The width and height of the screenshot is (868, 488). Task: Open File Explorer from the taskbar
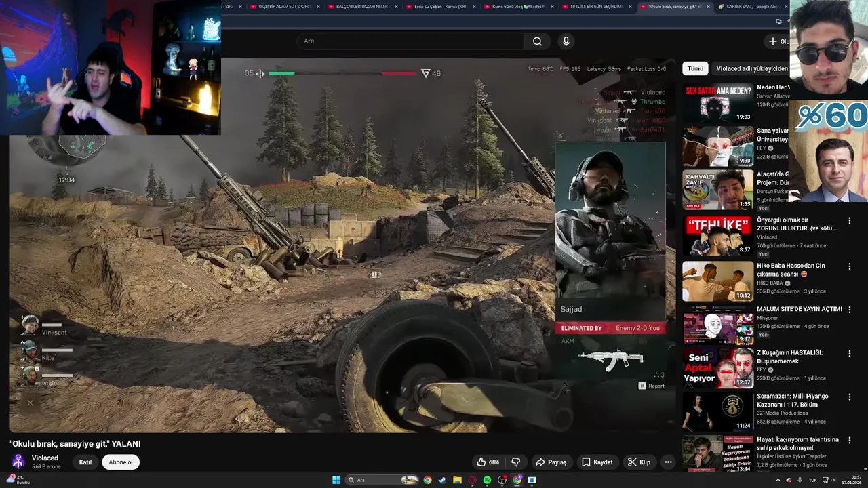pyautogui.click(x=457, y=480)
